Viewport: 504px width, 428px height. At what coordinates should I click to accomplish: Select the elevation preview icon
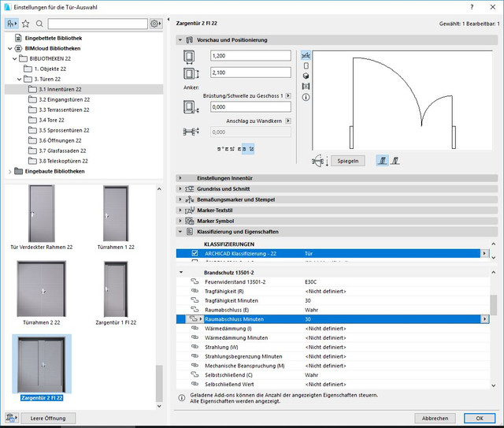click(x=306, y=65)
